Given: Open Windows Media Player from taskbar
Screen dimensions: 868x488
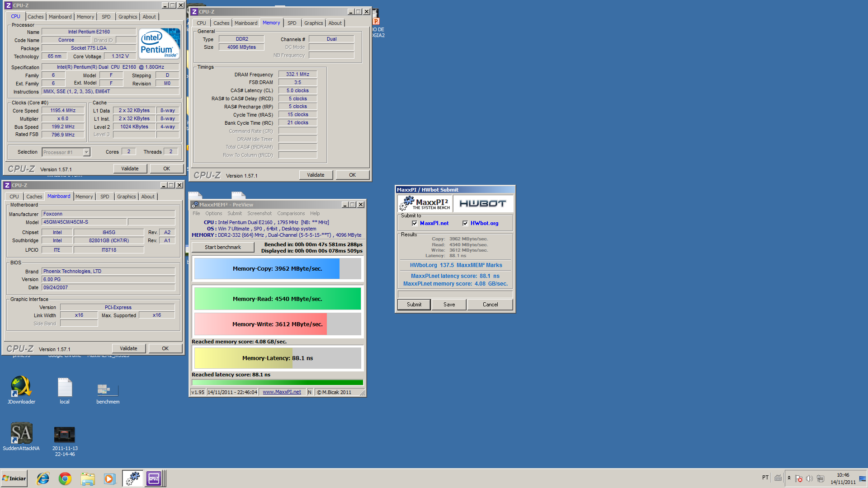Looking at the screenshot, I should pyautogui.click(x=109, y=479).
